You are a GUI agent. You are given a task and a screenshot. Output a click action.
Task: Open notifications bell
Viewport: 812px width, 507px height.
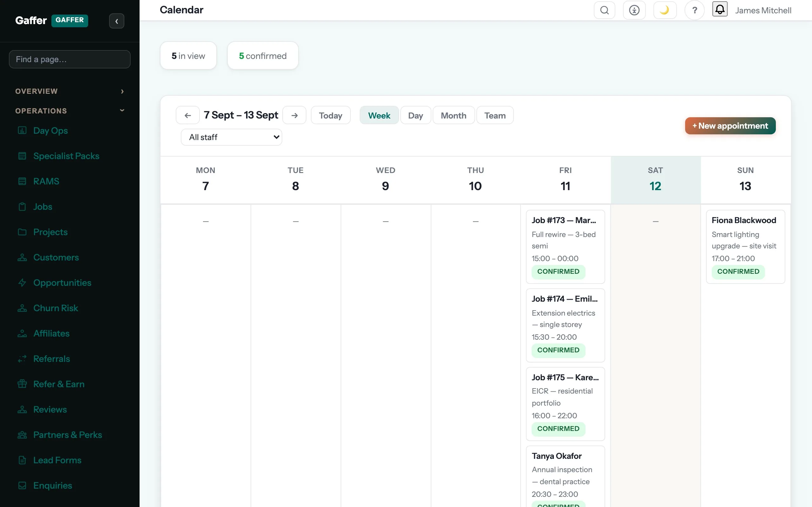click(x=720, y=10)
